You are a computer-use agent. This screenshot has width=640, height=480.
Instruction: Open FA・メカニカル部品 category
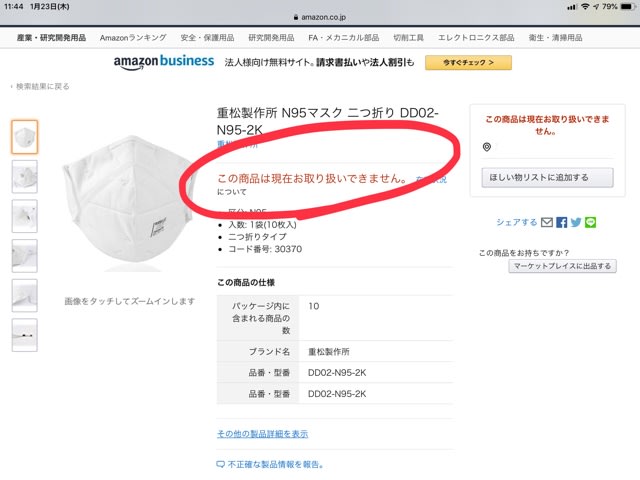pos(343,38)
